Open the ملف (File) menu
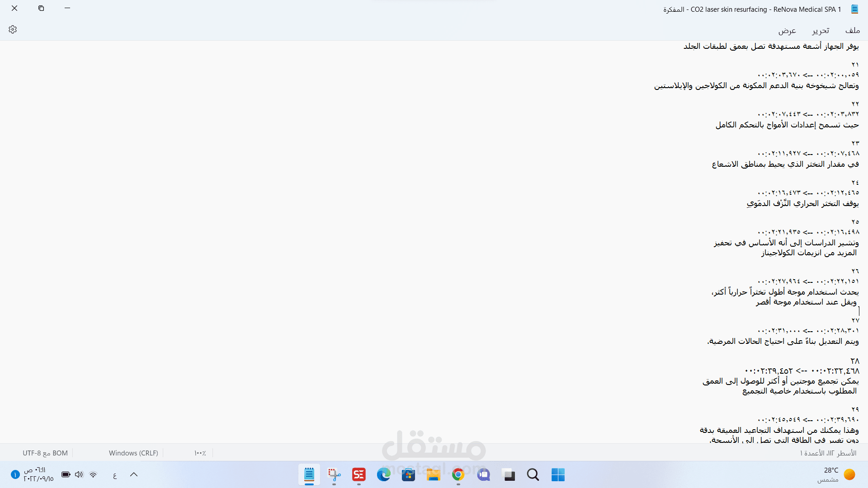 point(852,30)
